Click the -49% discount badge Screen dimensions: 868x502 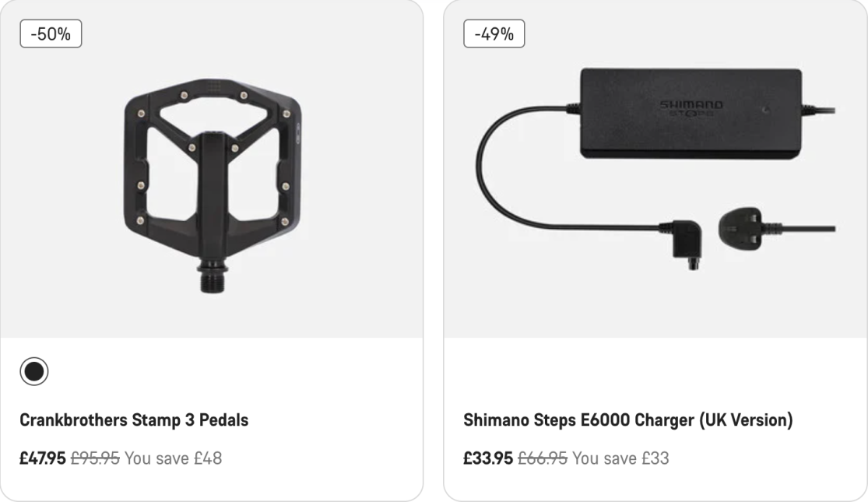pyautogui.click(x=494, y=34)
